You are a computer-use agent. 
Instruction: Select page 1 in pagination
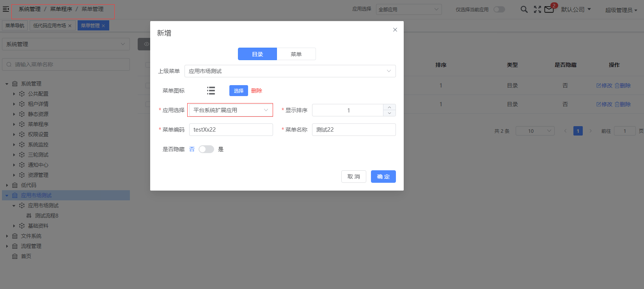coord(578,131)
